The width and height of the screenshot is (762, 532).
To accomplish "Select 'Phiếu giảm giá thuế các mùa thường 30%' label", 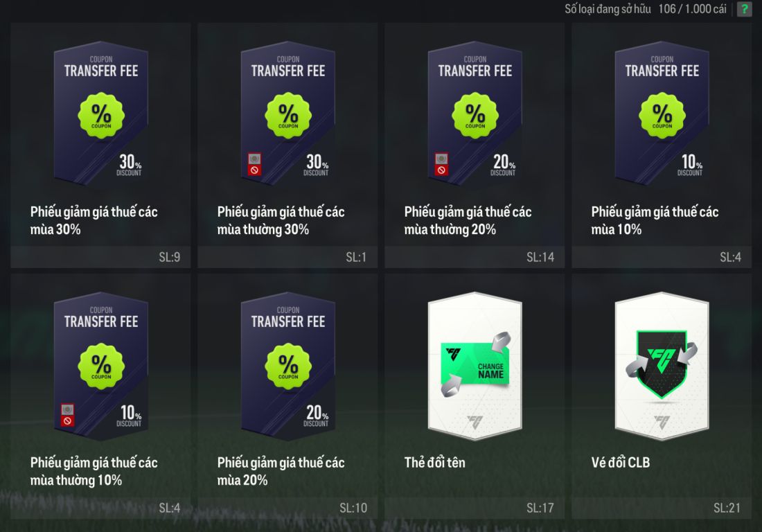I will 281,220.
